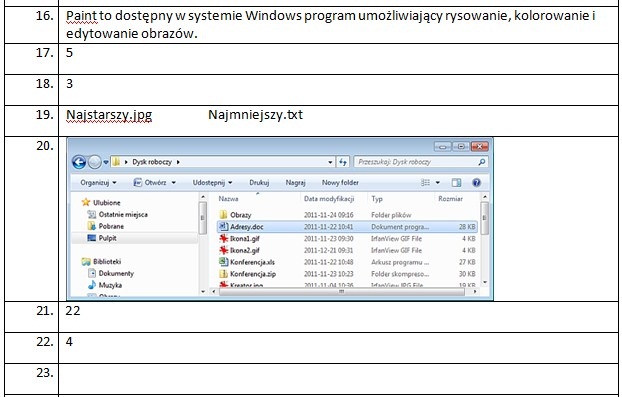Image resolution: width=622 pixels, height=397 pixels.
Task: Click the Nowy folder toolbar command
Action: 340,182
